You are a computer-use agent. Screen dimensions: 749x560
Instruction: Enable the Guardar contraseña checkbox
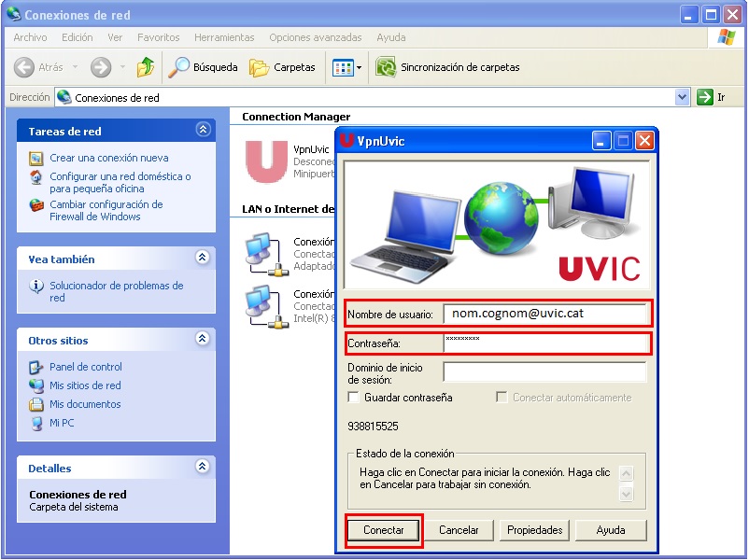pyautogui.click(x=353, y=398)
